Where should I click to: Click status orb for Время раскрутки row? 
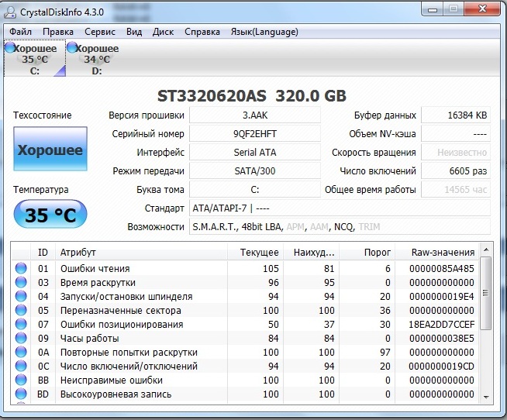[21, 282]
